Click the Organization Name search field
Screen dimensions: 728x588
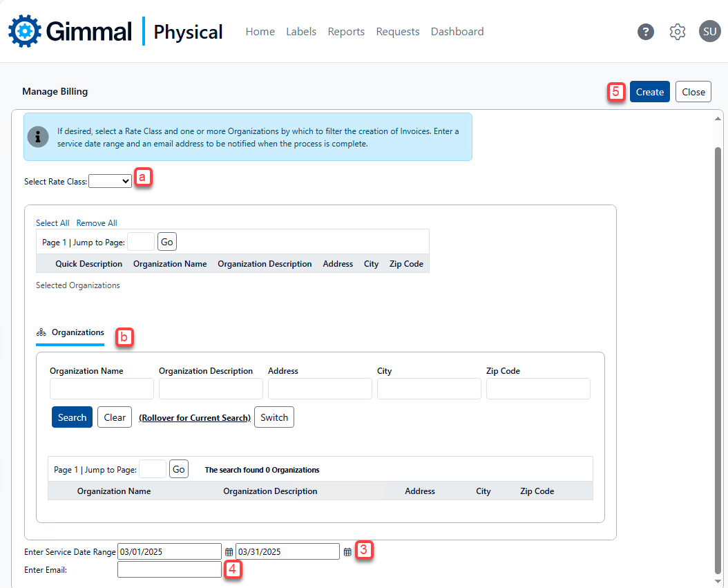[102, 388]
